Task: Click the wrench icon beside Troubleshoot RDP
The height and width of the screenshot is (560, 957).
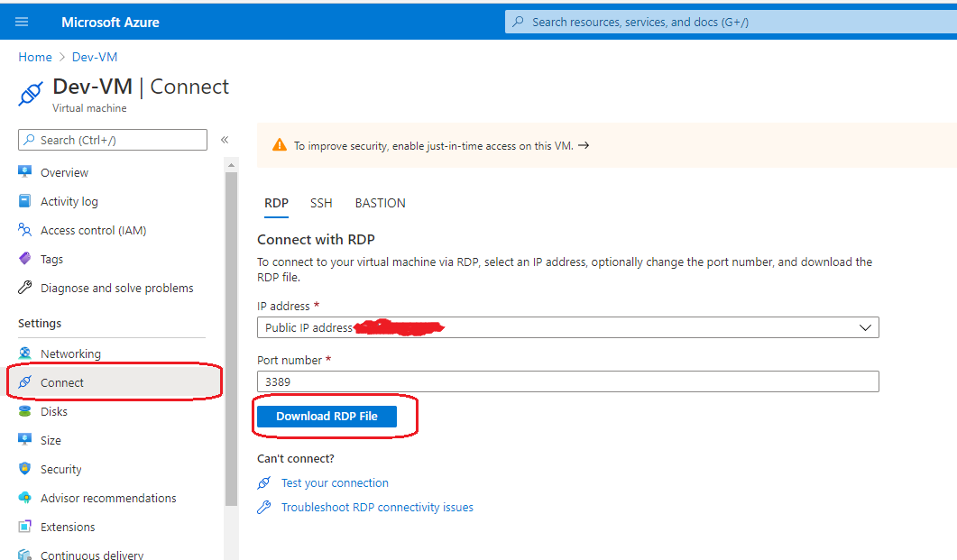Action: [263, 507]
